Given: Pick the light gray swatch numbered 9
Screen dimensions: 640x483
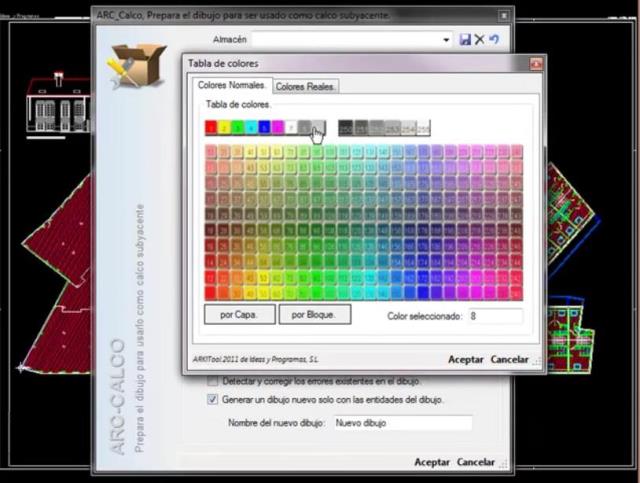Looking at the screenshot, I should coord(319,128).
